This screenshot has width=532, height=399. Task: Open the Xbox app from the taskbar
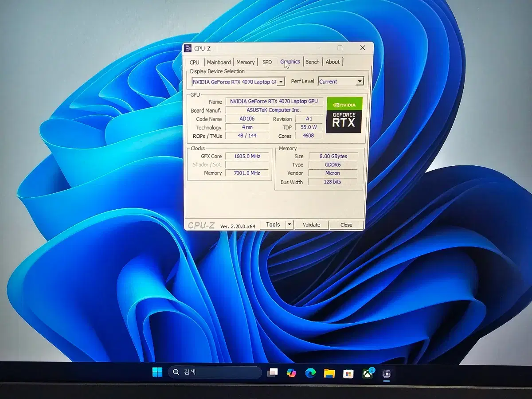(x=368, y=373)
